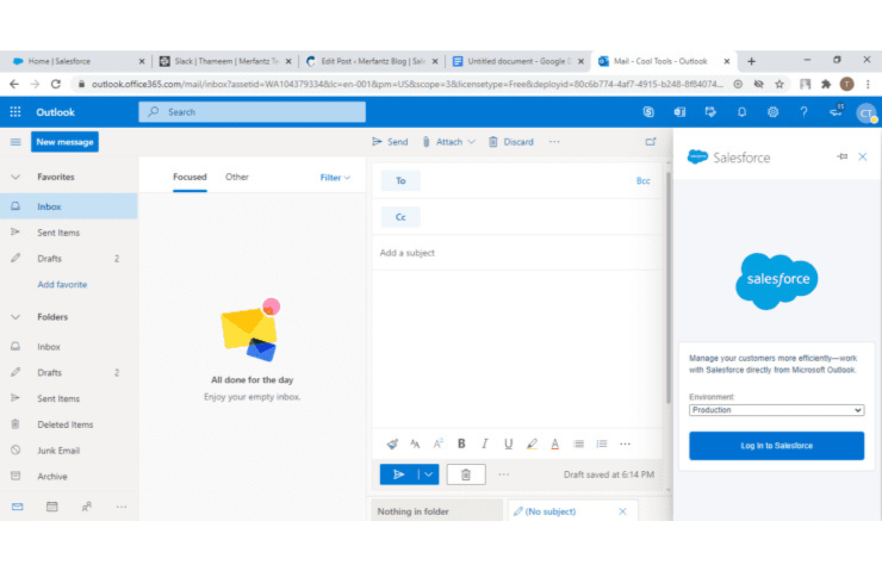This screenshot has height=588, width=882.
Task: Click Discard in top toolbar
Action: point(511,142)
